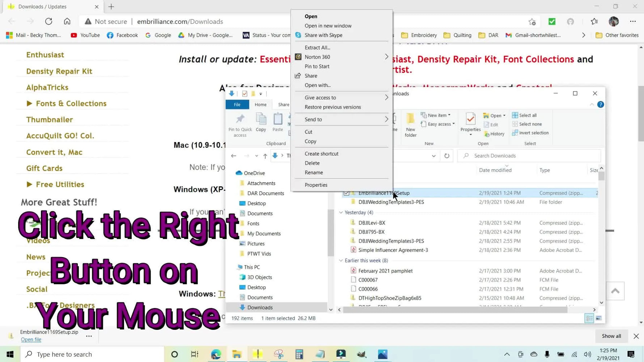The height and width of the screenshot is (362, 644).
Task: Open the New item dropdown in ribbon
Action: tap(436, 115)
